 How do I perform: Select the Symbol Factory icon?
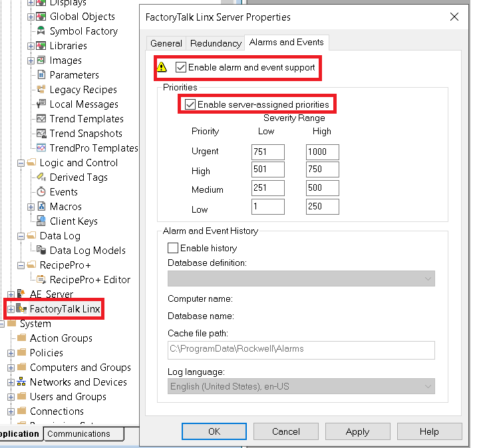pyautogui.click(x=41, y=31)
